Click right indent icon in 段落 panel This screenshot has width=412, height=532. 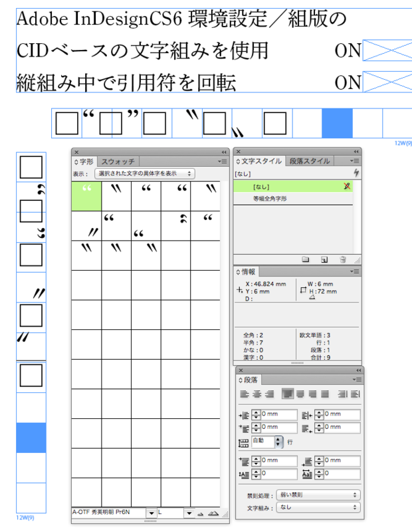coord(307,415)
